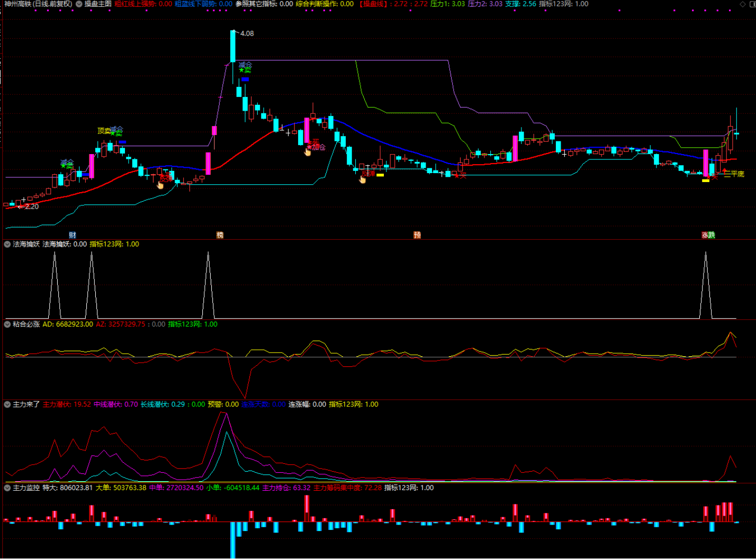The image size is (756, 559).
Task: Click the 2.20 low price label
Action: point(32,206)
